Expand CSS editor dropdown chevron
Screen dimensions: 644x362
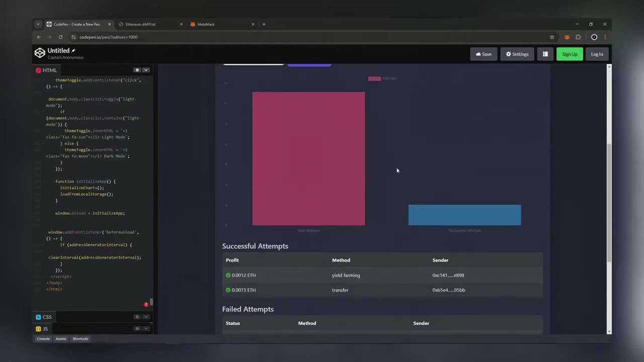pyautogui.click(x=146, y=317)
